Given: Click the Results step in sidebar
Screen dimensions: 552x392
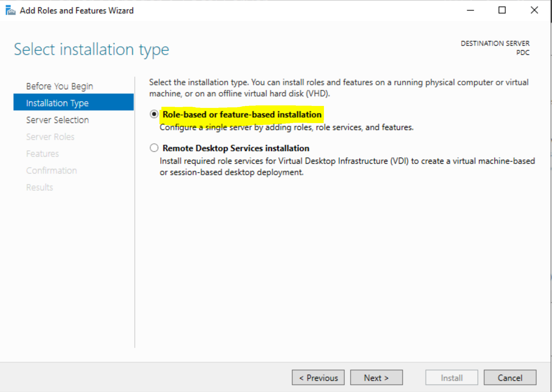Looking at the screenshot, I should pos(40,187).
